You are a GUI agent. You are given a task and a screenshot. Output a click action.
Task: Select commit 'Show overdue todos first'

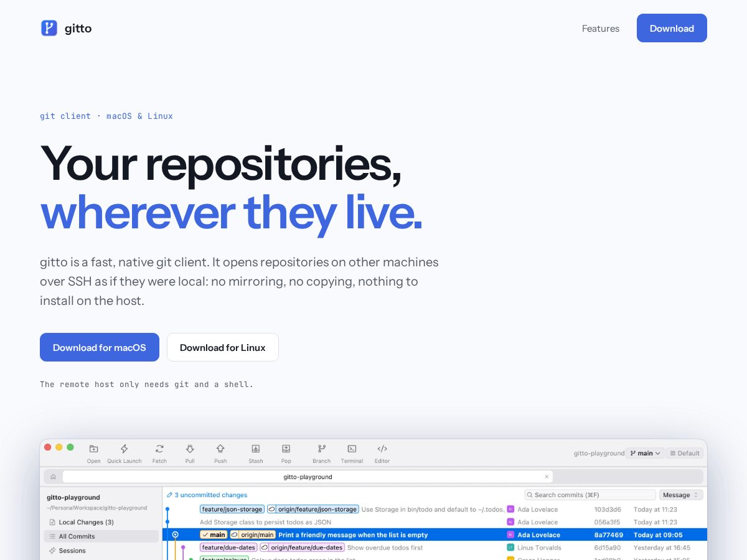click(x=385, y=548)
